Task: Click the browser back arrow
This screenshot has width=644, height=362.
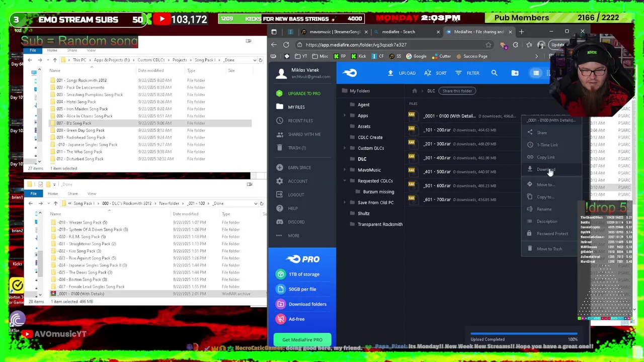Action: tap(274, 45)
